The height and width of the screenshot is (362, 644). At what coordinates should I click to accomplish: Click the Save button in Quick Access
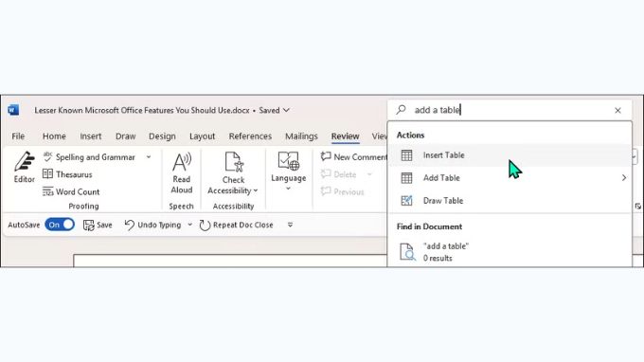point(98,225)
